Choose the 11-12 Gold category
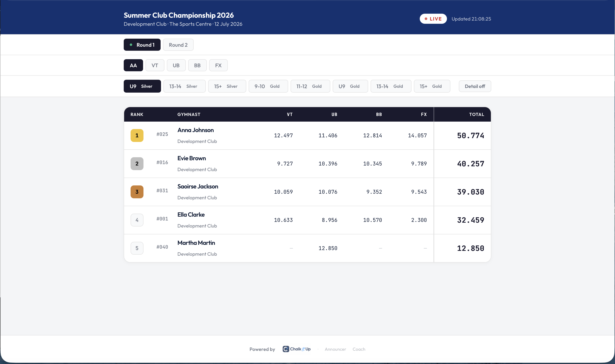Image resolution: width=615 pixels, height=364 pixels. pos(310,86)
